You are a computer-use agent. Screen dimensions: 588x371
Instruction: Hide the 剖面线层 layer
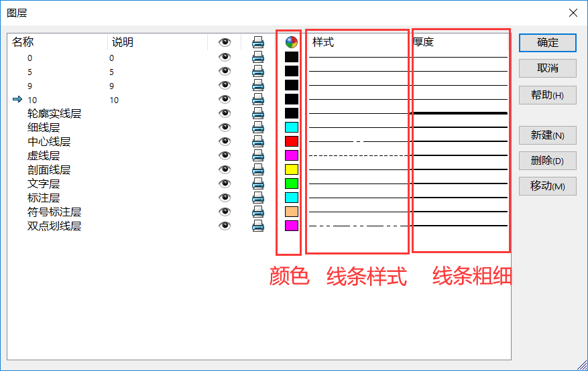click(x=225, y=169)
